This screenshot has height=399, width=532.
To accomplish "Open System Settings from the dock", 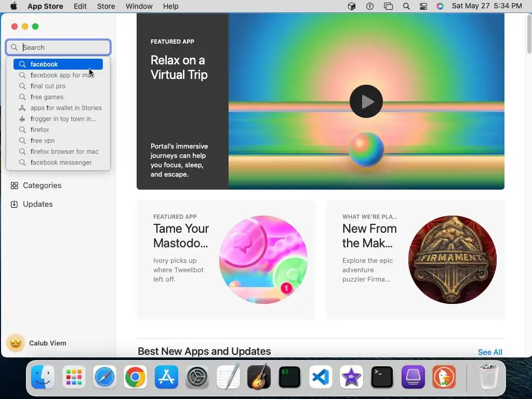I will [197, 377].
